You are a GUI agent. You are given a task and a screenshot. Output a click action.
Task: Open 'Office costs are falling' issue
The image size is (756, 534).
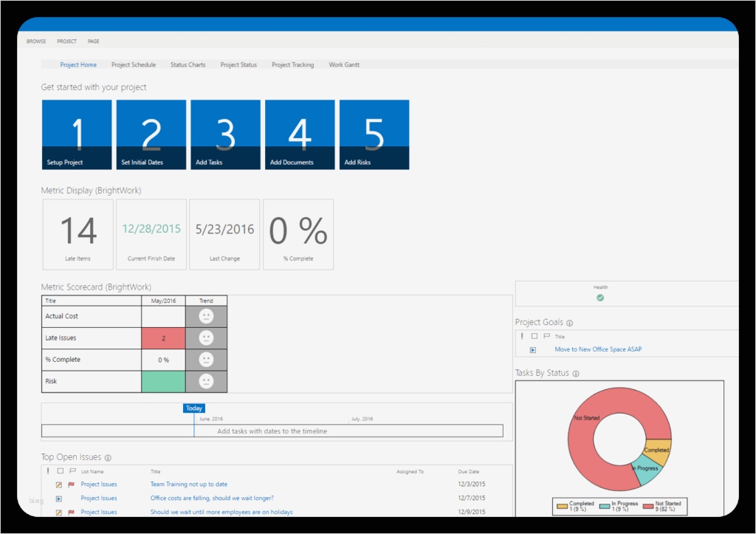point(212,499)
